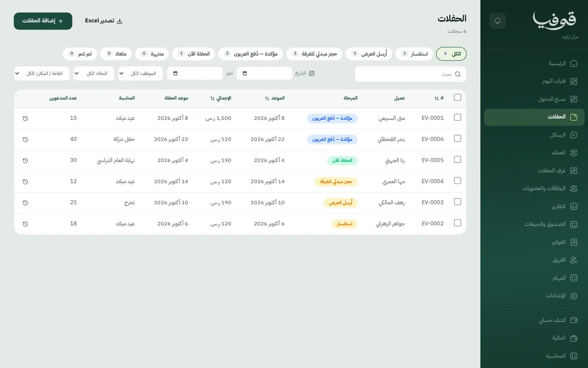
Task: Select checkbox for row EV-0002
Action: [458, 223]
